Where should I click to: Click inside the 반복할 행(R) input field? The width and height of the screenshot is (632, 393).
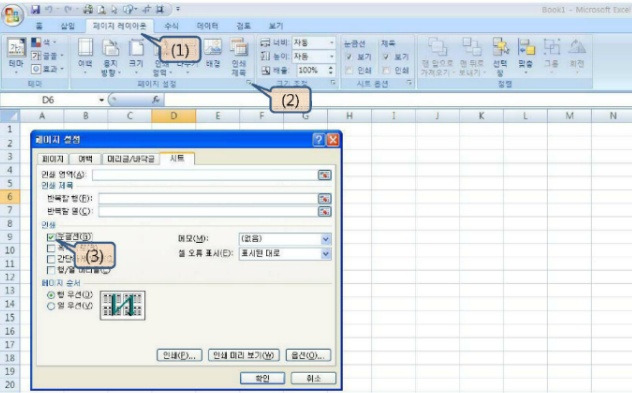coord(208,199)
